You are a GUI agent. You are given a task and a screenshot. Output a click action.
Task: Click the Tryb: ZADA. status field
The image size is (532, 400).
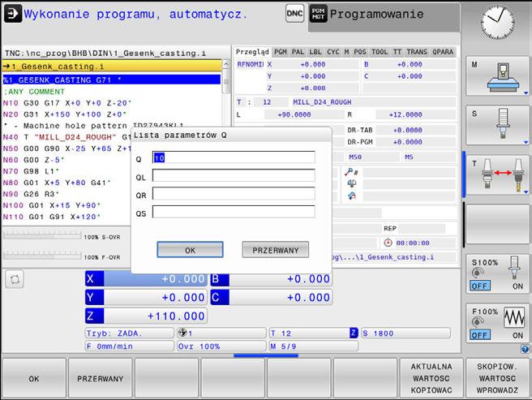[x=129, y=333]
